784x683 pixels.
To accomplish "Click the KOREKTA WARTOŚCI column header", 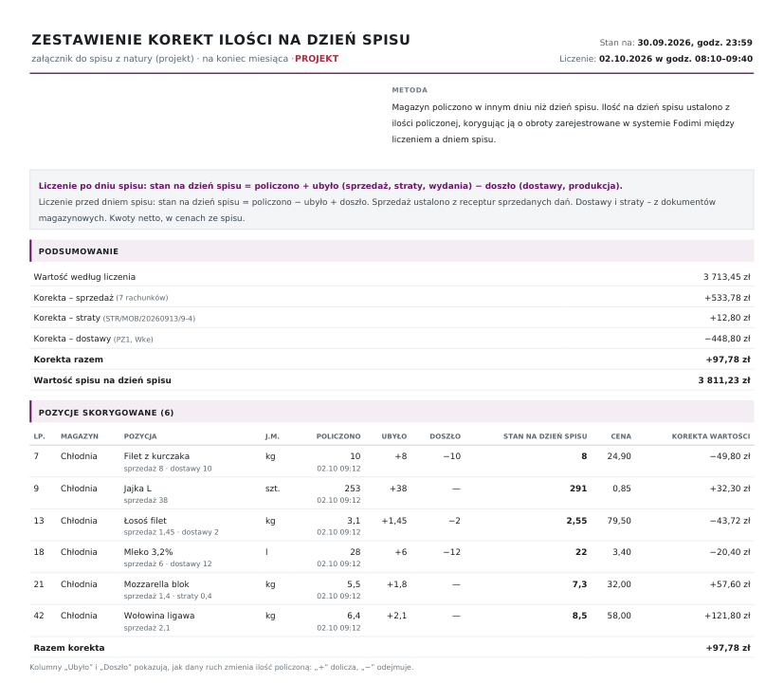I will [x=711, y=436].
